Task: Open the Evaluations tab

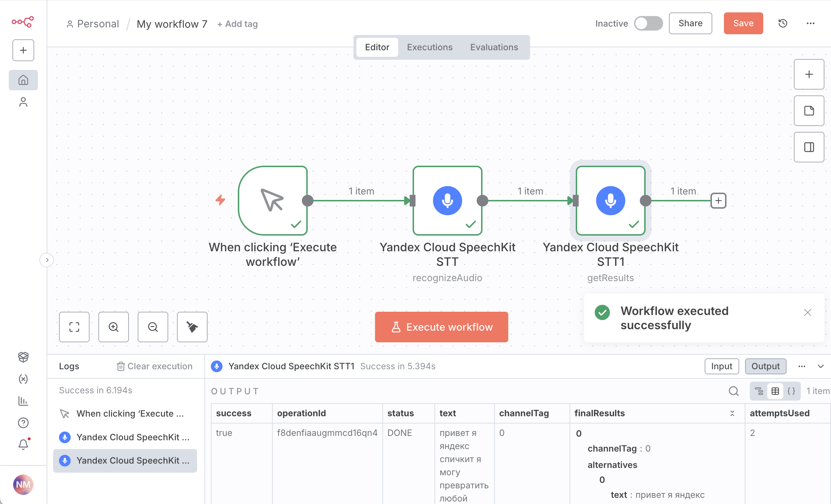Action: coord(494,47)
